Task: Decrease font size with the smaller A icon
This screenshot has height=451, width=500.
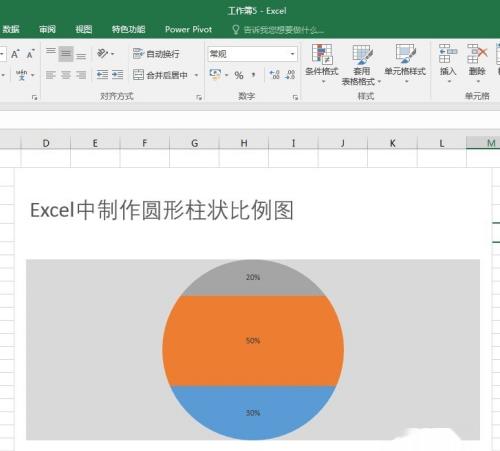Action: (x=30, y=54)
